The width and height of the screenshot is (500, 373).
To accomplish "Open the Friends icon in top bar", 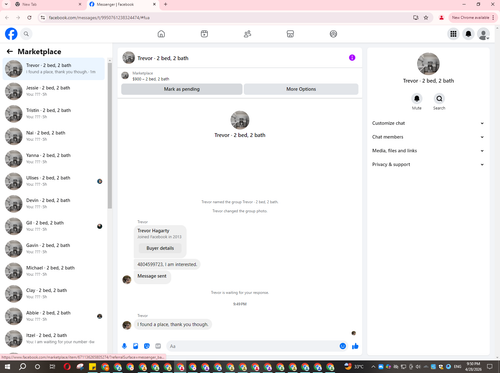I will coord(247,34).
